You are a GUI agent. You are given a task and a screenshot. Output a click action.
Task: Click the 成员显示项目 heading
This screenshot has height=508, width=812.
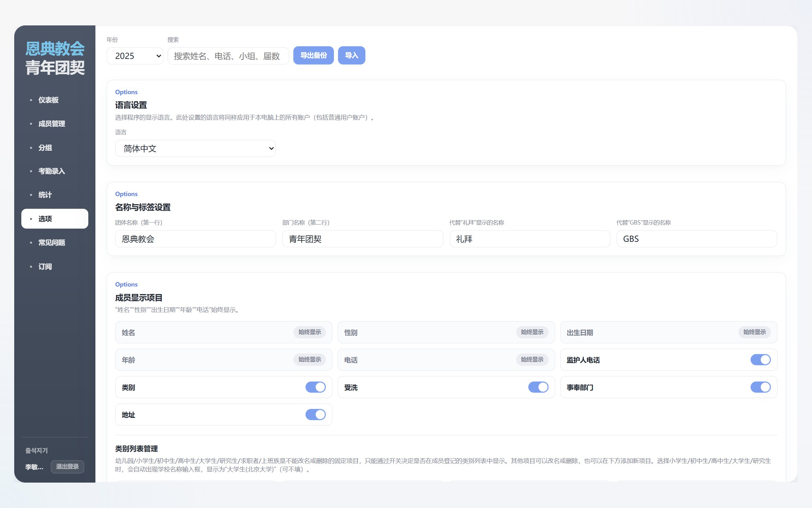coord(139,298)
